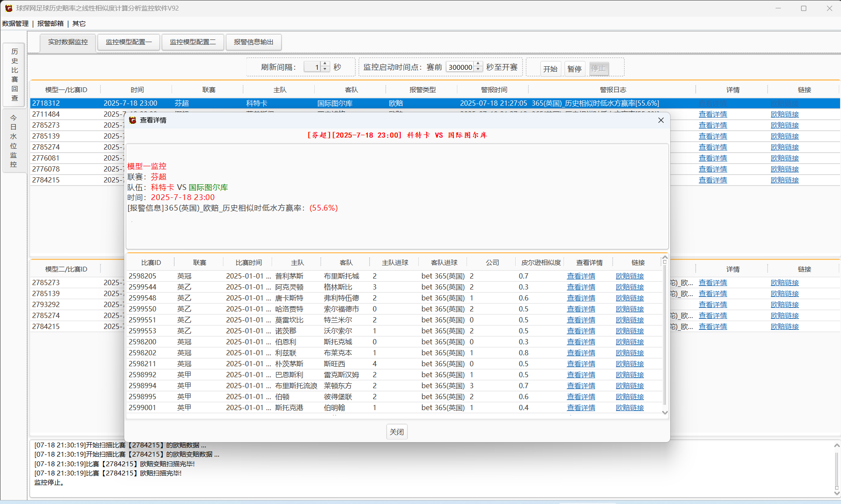Click the dialog table scrollbar down arrow

(x=665, y=413)
